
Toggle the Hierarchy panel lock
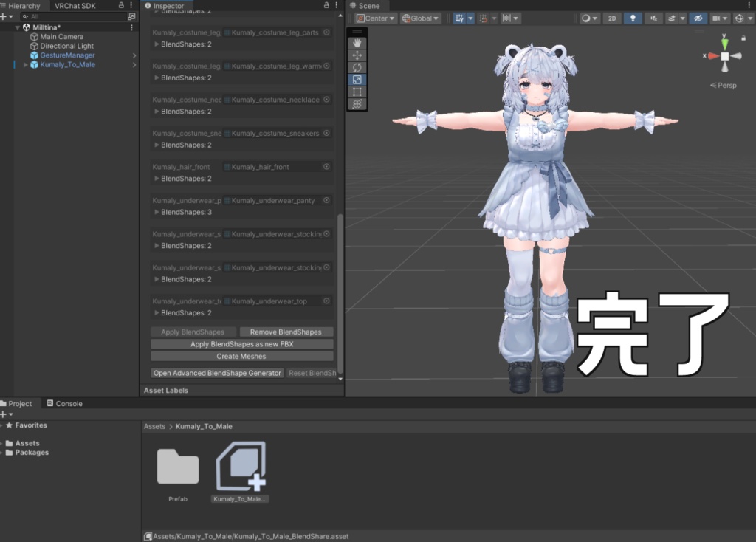coord(121,5)
